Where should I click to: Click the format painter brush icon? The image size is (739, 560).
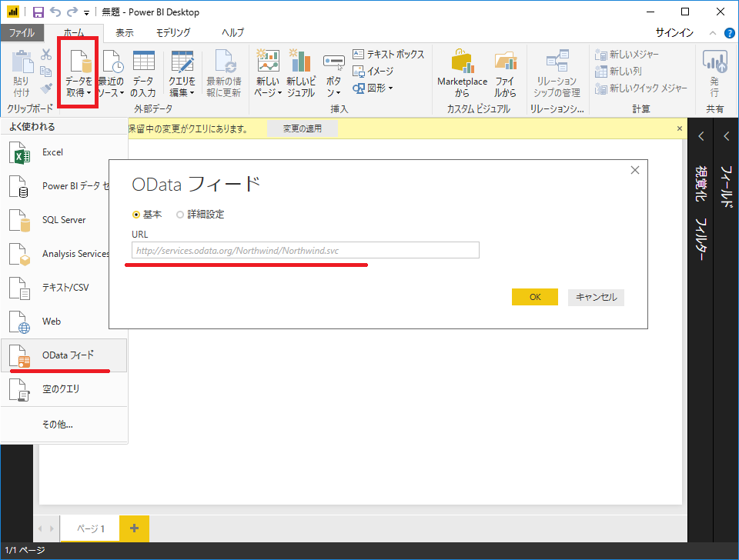click(x=46, y=88)
